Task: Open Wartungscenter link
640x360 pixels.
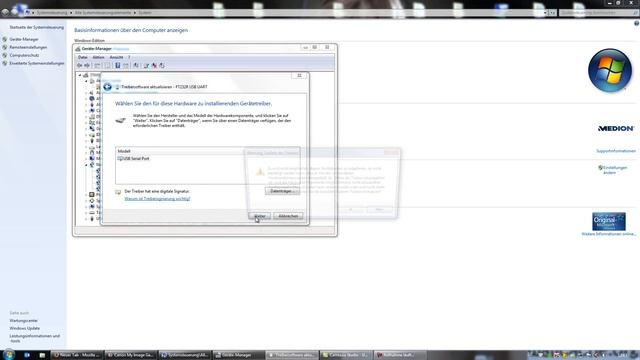Action: [x=24, y=321]
